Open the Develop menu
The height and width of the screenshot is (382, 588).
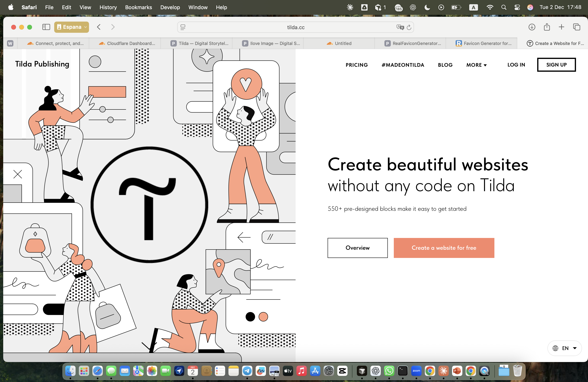tap(170, 7)
